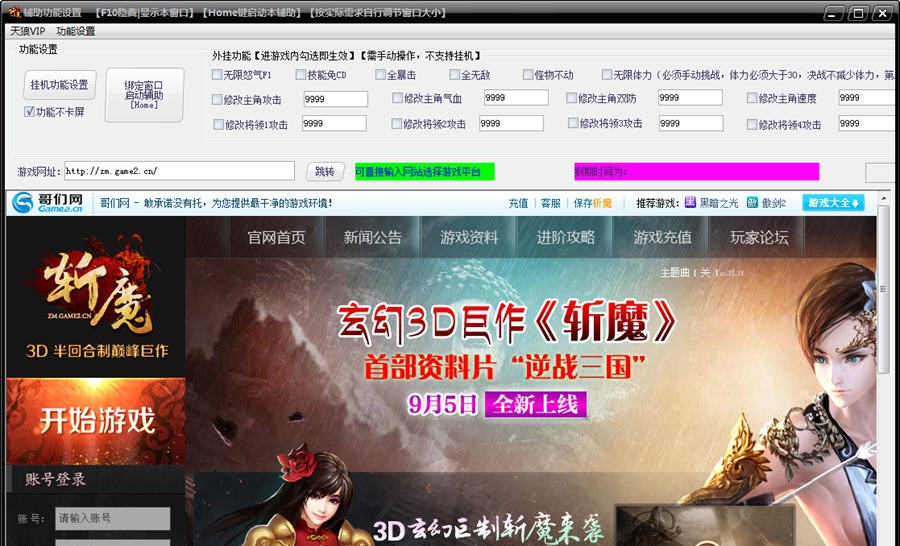900x546 pixels.
Task: Click 绑定窗口启动辅助 [Home] button
Action: pos(144,95)
